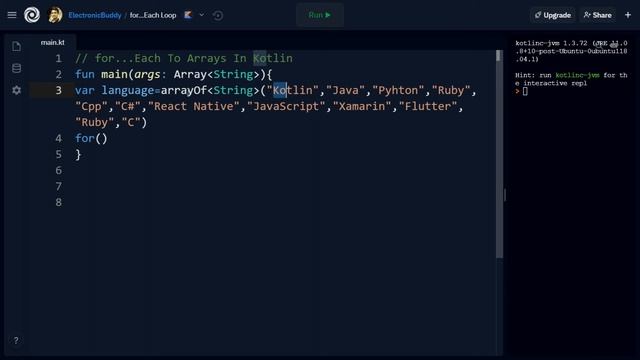The image size is (640, 360).
Task: Click the for keyword on line 4
Action: (85, 138)
